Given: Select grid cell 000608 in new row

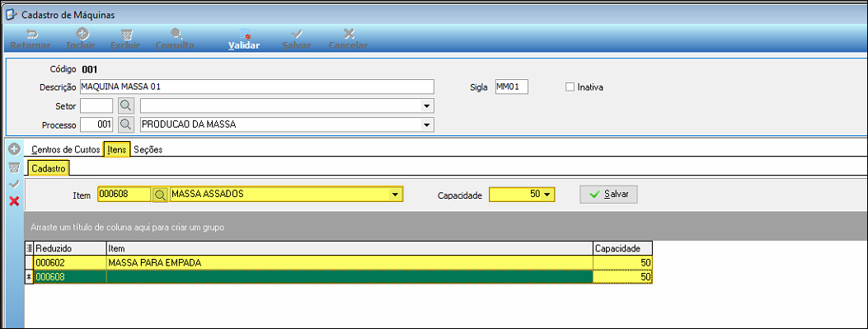Looking at the screenshot, I should 70,276.
